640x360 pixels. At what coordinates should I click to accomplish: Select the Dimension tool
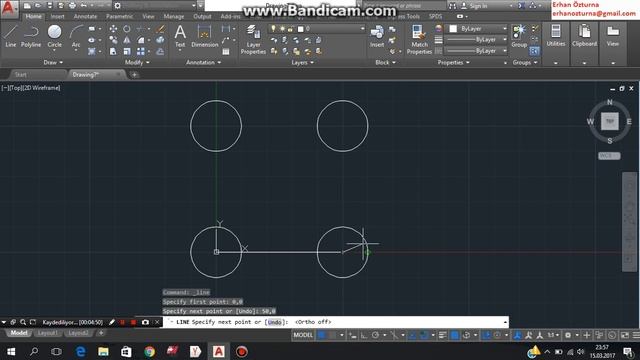tap(204, 36)
